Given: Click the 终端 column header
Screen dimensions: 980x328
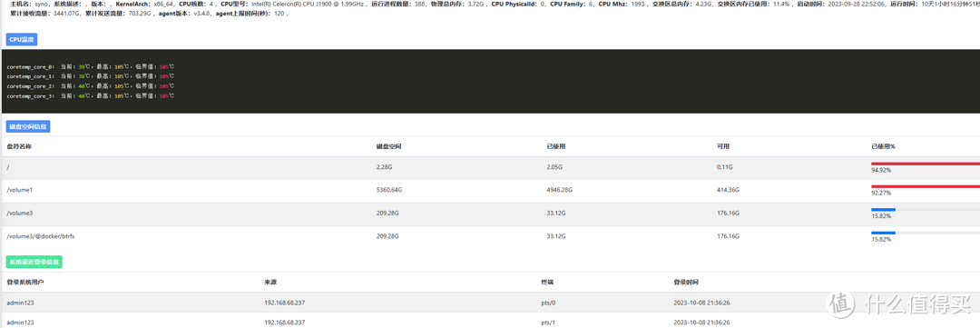Looking at the screenshot, I should [x=547, y=283].
